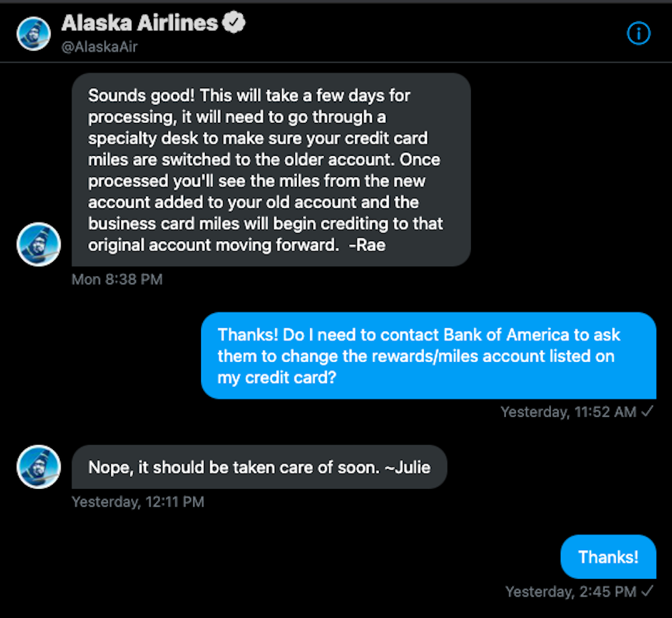The image size is (672, 618).
Task: Click the avatar beside Julie's 'Nope' reply
Action: (38, 466)
